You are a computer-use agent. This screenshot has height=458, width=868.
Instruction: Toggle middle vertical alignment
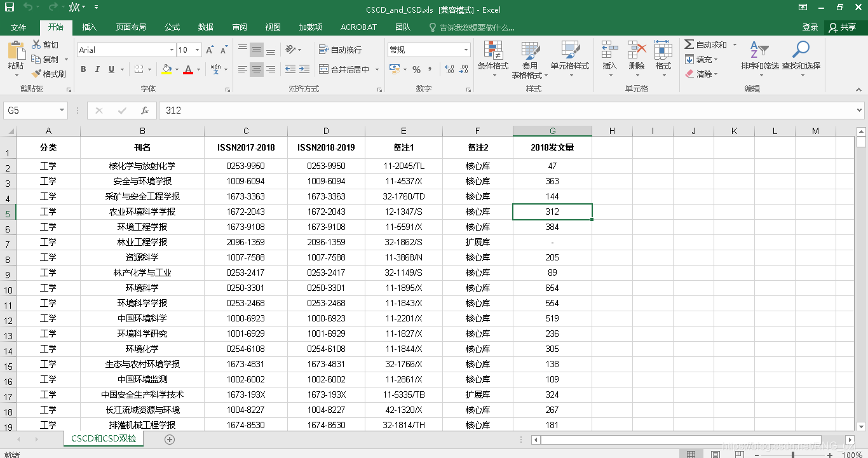[257, 50]
